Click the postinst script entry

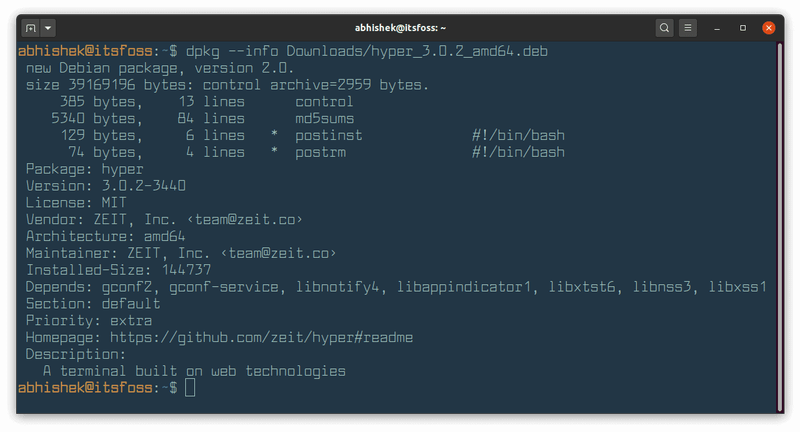pos(329,135)
